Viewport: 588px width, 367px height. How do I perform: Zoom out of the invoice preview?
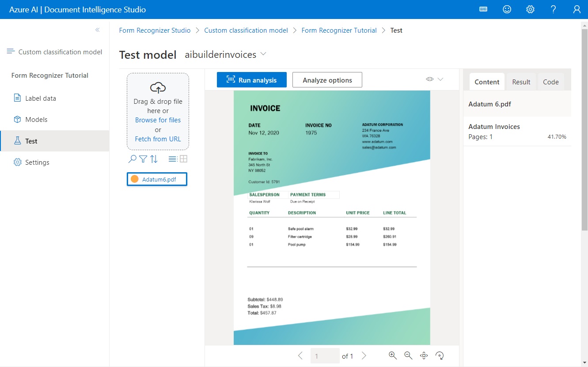click(408, 355)
